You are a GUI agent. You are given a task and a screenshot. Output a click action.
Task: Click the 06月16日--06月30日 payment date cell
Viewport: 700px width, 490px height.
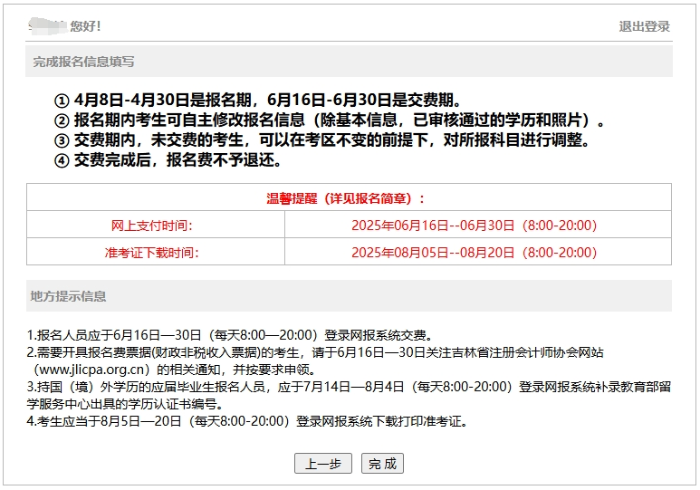click(x=473, y=225)
